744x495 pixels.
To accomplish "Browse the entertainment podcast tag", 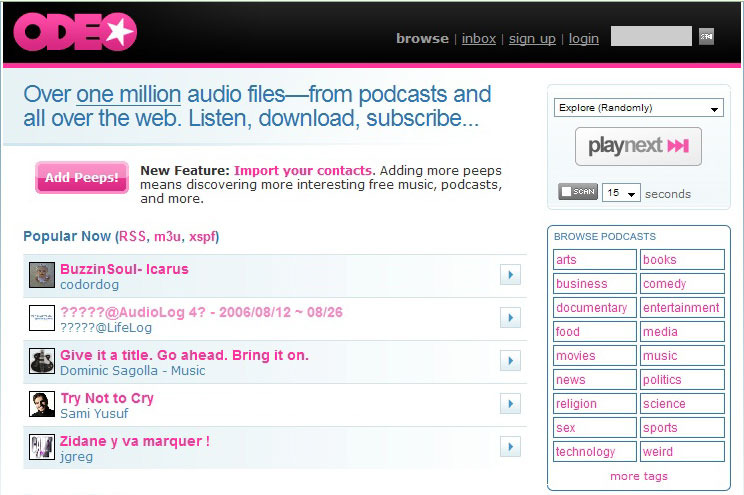I will 682,308.
